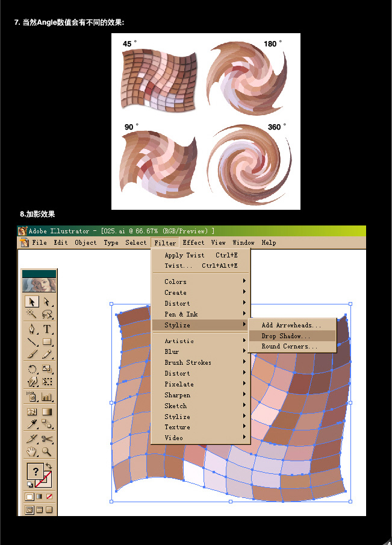Select the Pen tool
This screenshot has width=392, height=545.
31,329
